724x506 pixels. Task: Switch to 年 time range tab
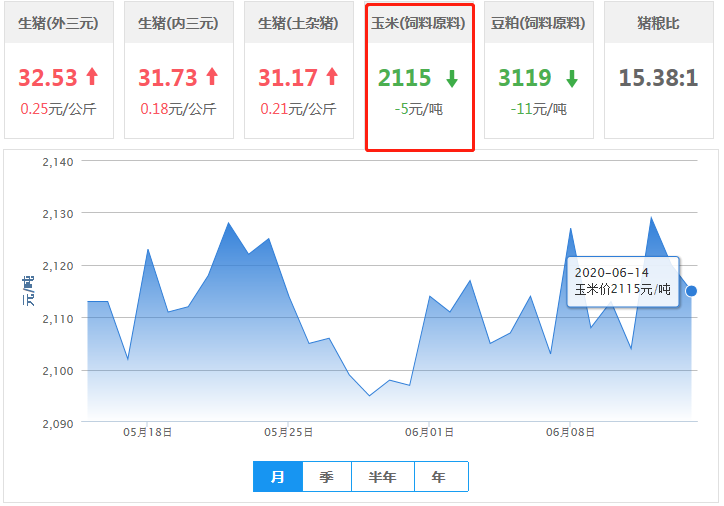pos(440,477)
